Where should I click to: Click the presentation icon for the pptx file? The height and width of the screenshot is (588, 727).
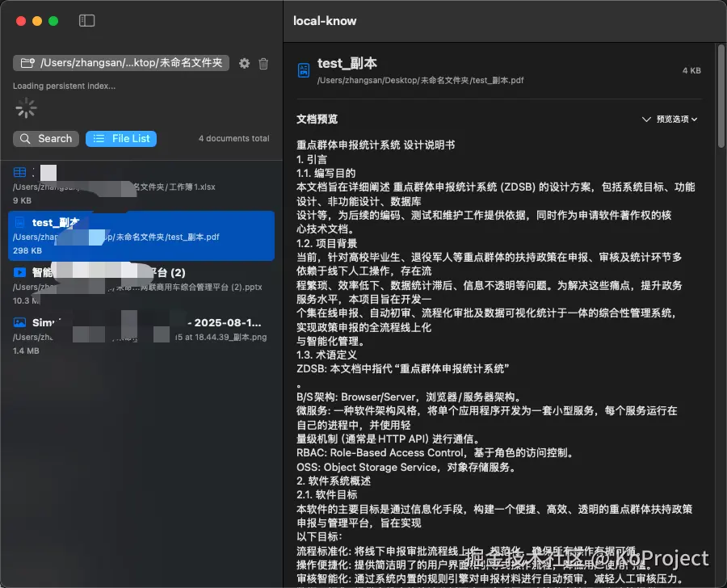[19, 273]
